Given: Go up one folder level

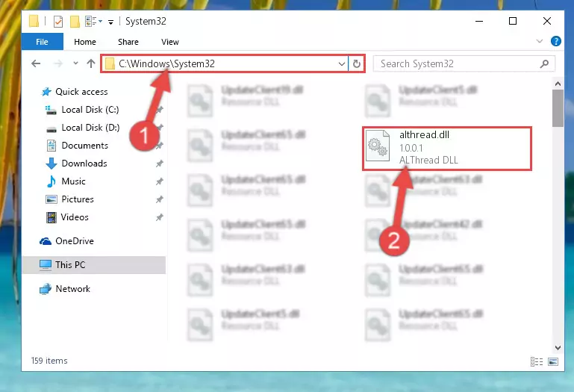Looking at the screenshot, I should click(x=91, y=63).
